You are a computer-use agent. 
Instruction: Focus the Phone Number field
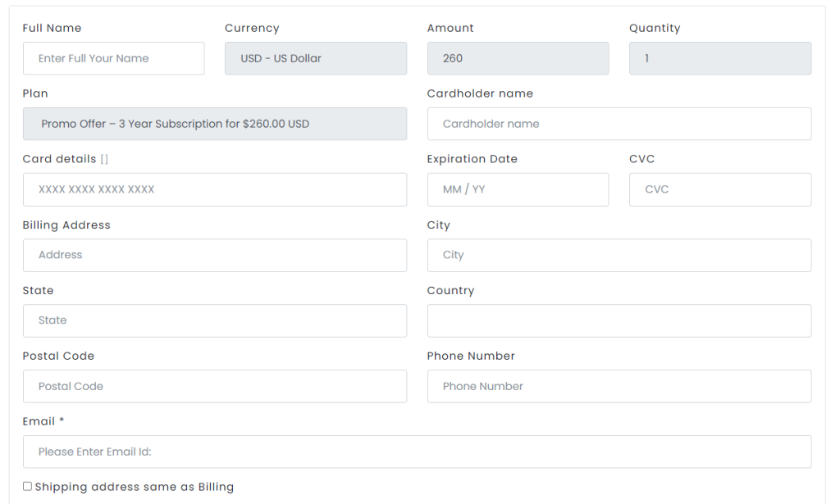(619, 386)
